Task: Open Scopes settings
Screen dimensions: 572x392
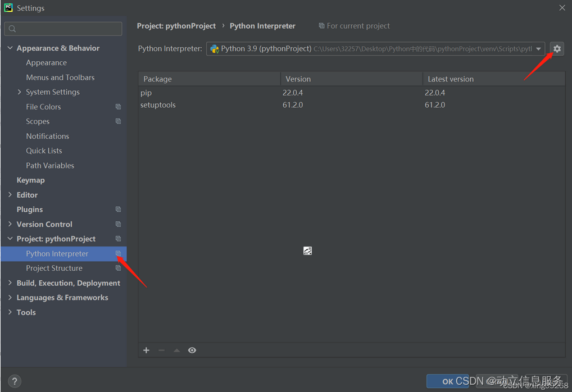Action: [38, 121]
